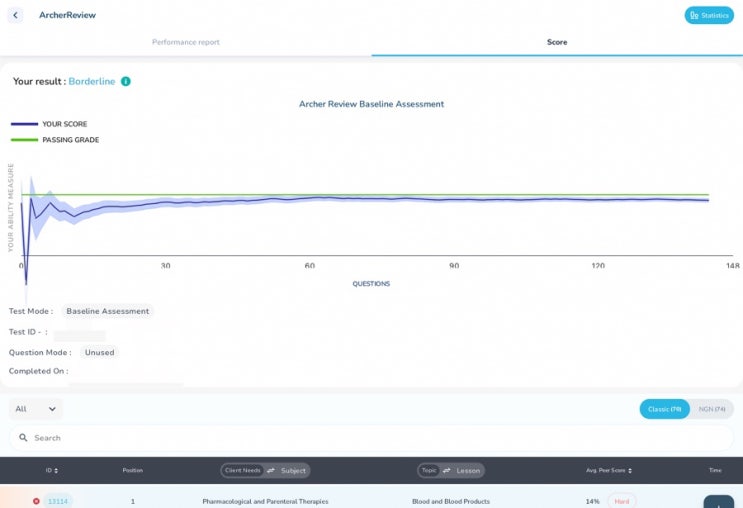Viewport: 743px width, 508px height.
Task: Select the Score tab
Action: pos(557,42)
